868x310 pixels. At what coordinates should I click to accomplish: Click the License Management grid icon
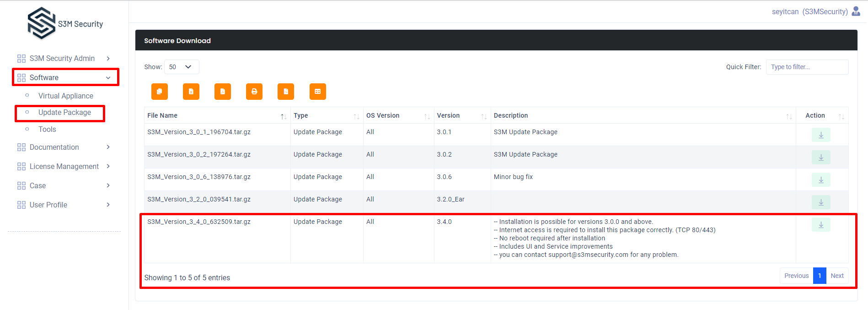click(21, 167)
